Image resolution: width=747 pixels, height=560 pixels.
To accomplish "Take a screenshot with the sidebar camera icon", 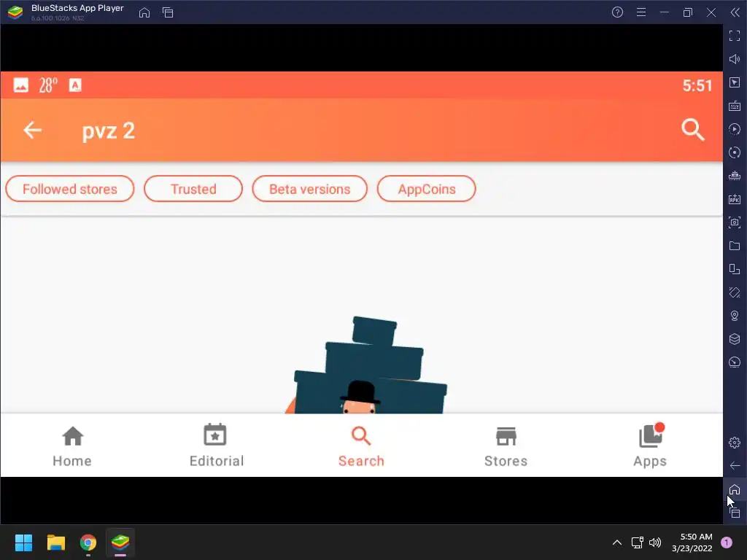I will [x=735, y=222].
